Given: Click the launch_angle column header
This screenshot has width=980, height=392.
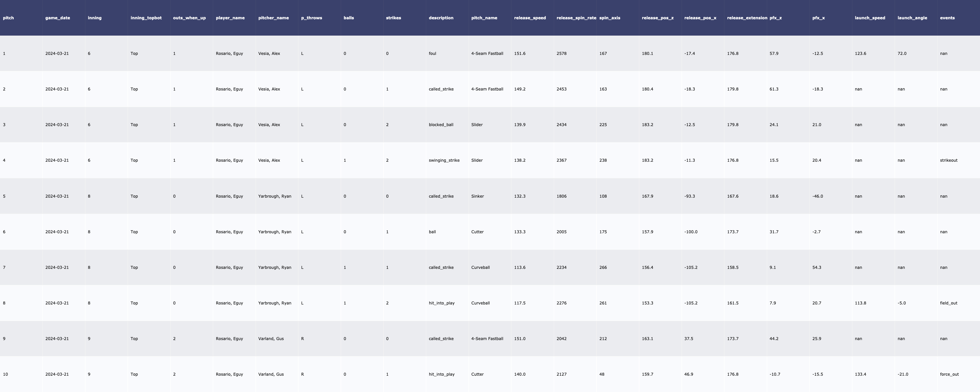Looking at the screenshot, I should 912,18.
